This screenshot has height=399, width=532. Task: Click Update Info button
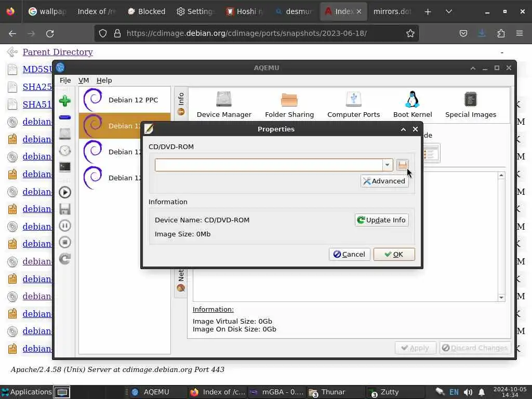(x=382, y=220)
